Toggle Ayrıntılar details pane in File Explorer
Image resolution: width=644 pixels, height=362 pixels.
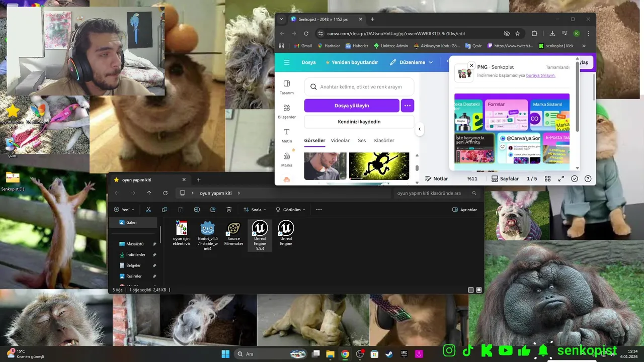pos(464,210)
